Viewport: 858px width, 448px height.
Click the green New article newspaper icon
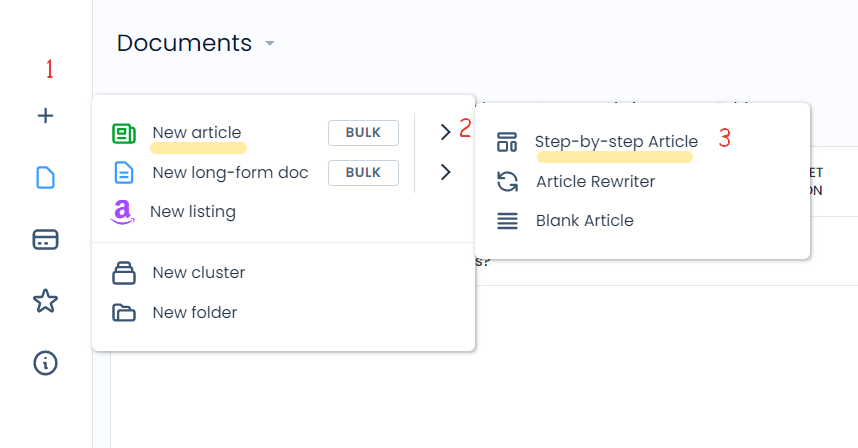click(124, 133)
